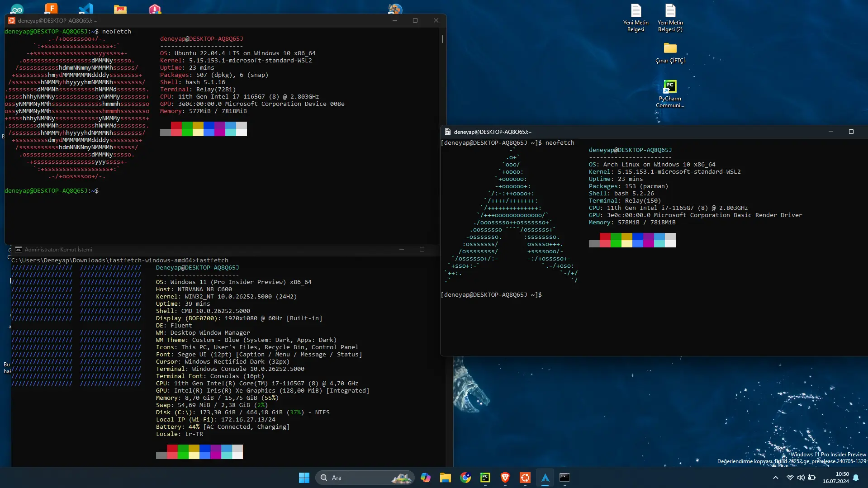Screen dimensions: 868x488
Task: Click the "Locale: tr-TR" line
Action: 180,434
